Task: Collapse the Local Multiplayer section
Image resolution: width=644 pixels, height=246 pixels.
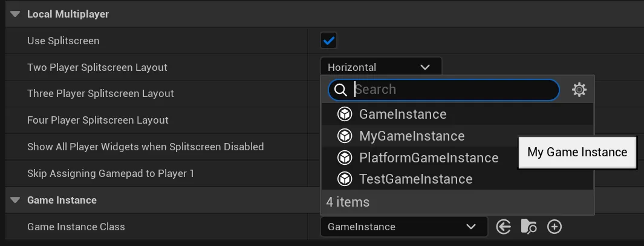Action: (x=15, y=14)
